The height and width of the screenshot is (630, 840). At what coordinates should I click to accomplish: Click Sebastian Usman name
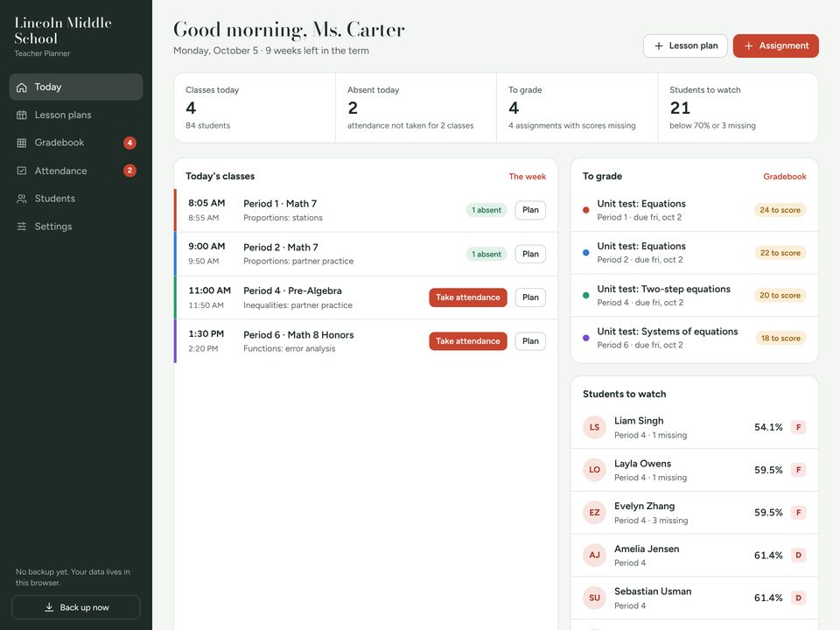pyautogui.click(x=653, y=591)
